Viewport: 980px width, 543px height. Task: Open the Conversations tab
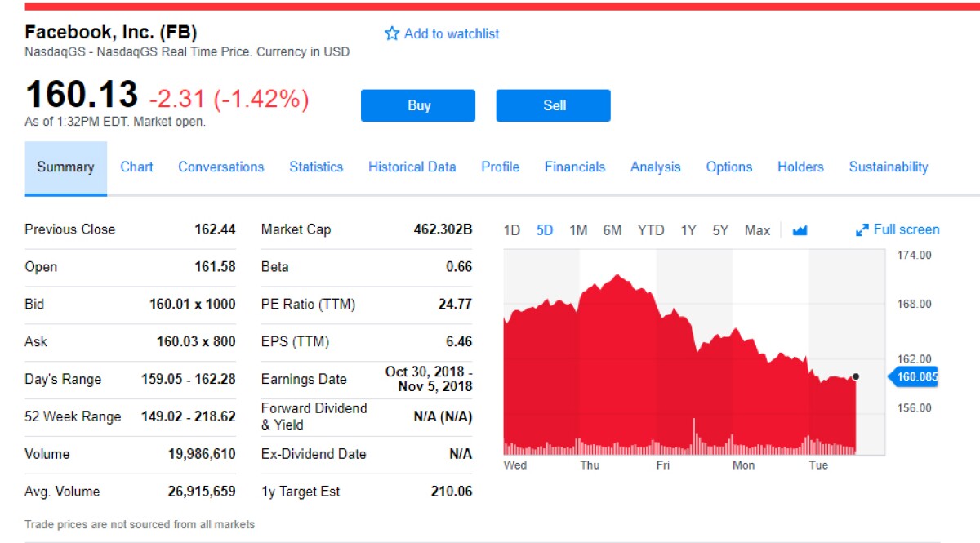[221, 167]
